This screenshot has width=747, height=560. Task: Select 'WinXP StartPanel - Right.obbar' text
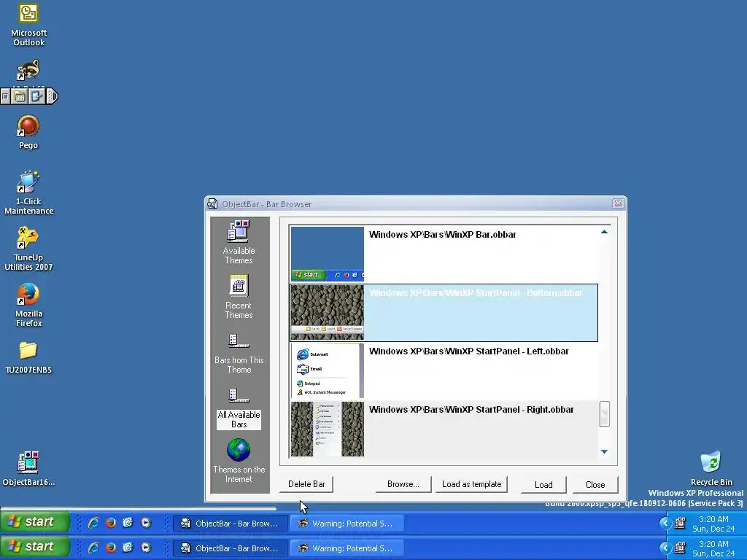point(508,410)
